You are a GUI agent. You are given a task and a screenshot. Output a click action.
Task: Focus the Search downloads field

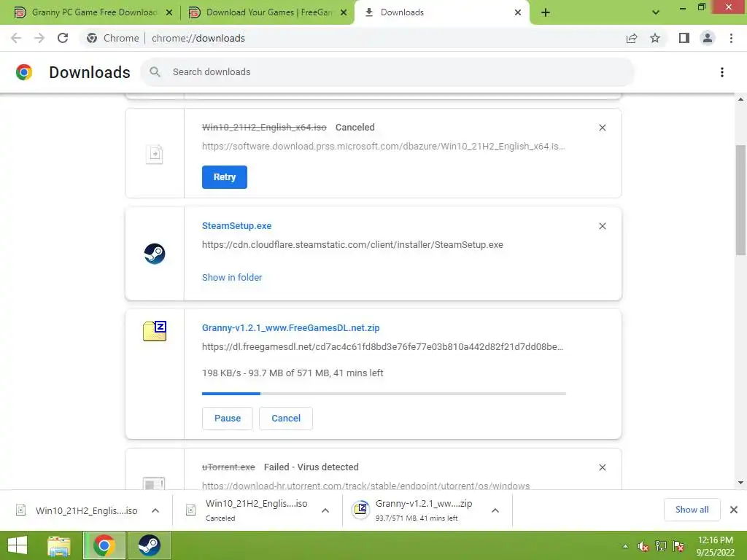(387, 72)
